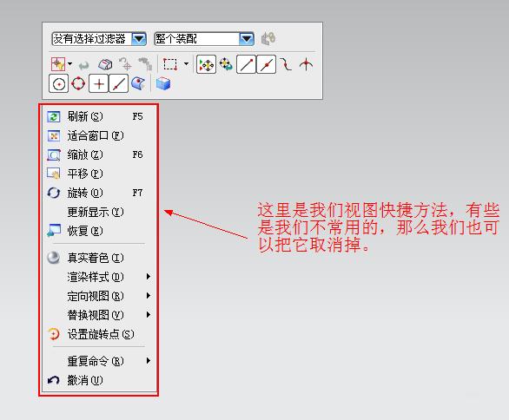Click the greyed navigator tree icon
This screenshot has height=420, width=509.
145,64
